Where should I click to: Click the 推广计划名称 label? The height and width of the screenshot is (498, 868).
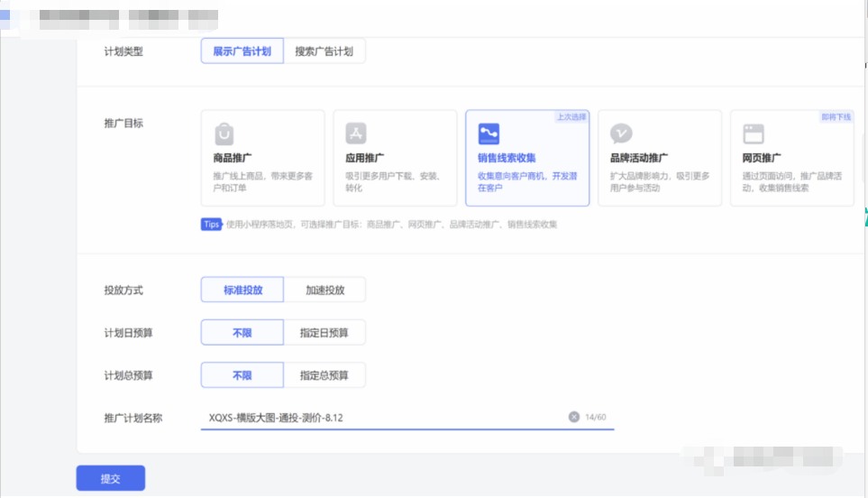click(133, 418)
